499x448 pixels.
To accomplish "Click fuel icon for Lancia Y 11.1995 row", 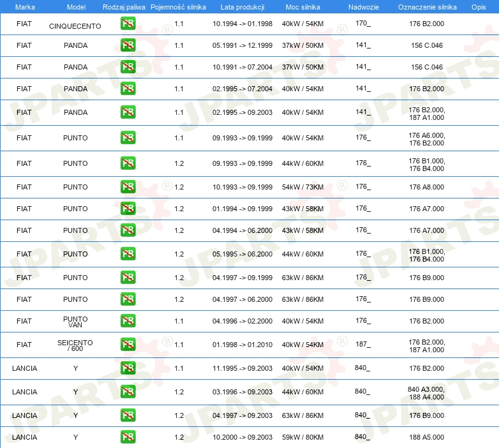I will (128, 368).
